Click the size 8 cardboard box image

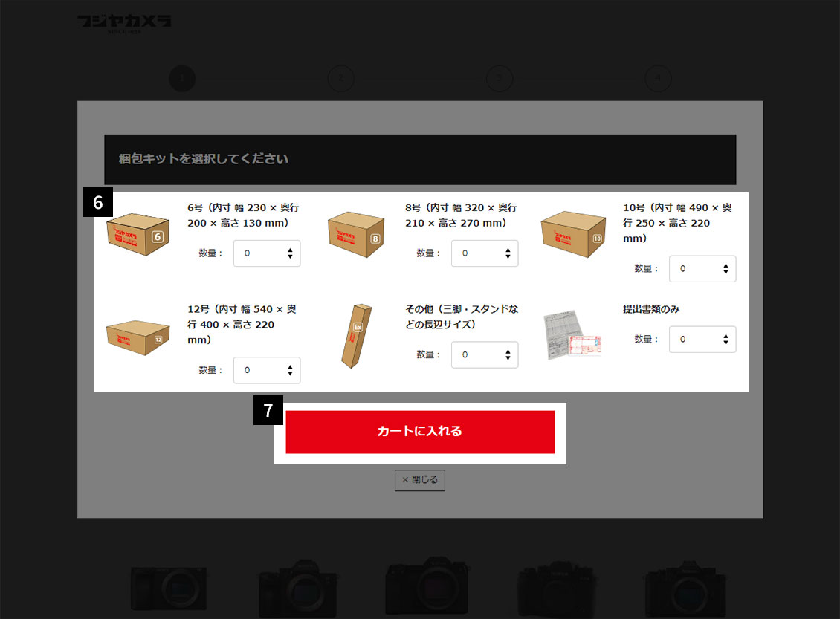[356, 234]
